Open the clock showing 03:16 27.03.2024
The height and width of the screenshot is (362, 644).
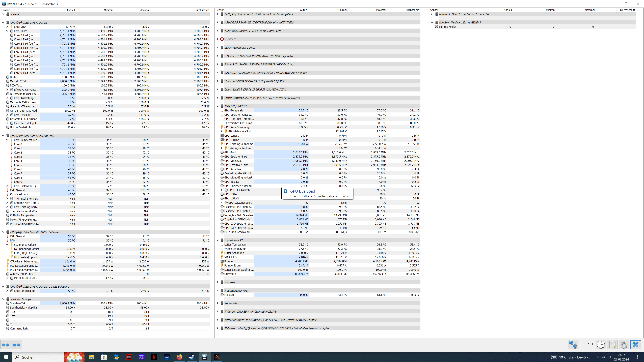(621, 357)
